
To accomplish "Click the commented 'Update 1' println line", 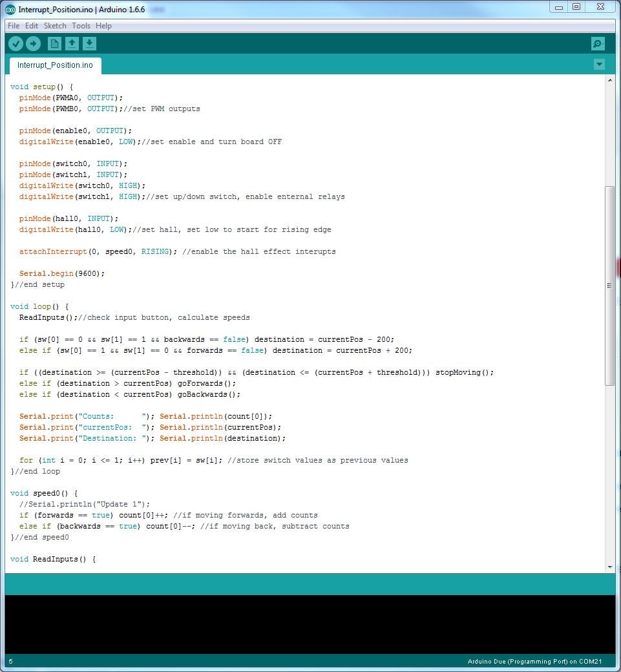I will (x=85, y=505).
